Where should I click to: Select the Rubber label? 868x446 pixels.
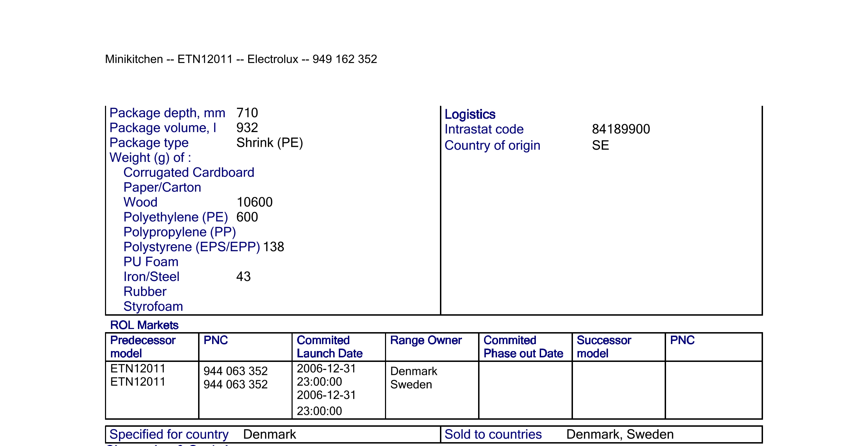tap(145, 291)
